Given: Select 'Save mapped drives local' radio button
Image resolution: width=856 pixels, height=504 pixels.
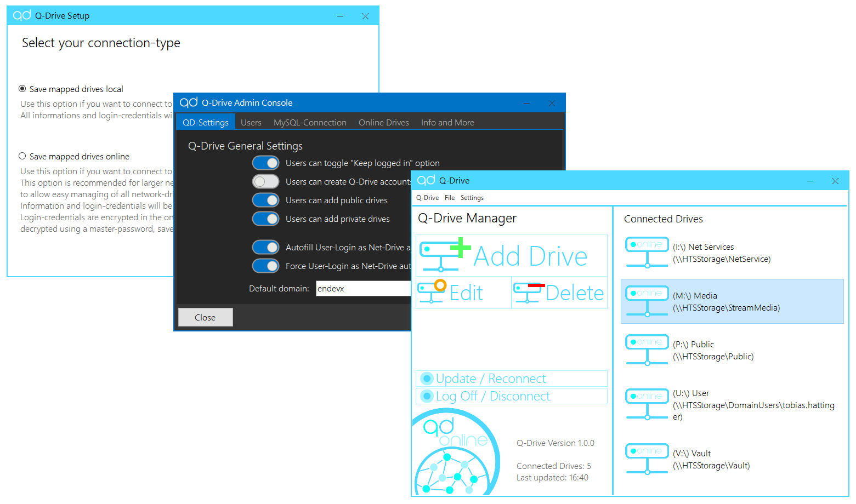Looking at the screenshot, I should [22, 89].
